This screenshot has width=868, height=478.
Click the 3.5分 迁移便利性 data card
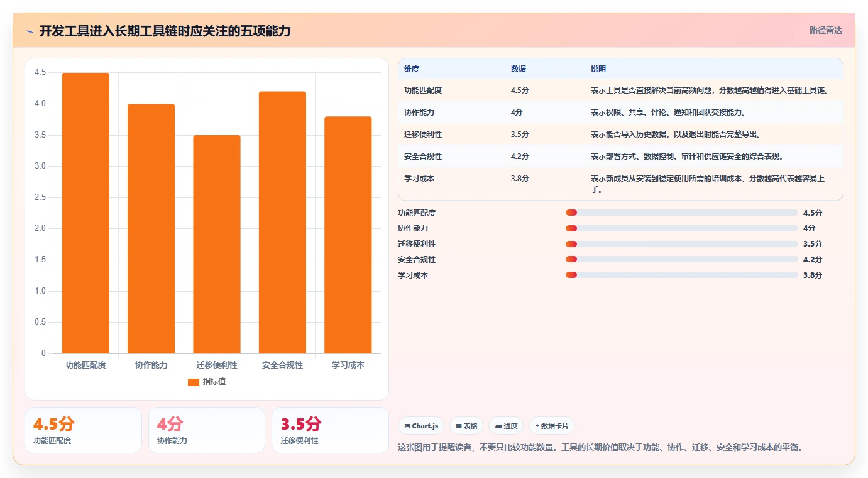click(x=330, y=430)
